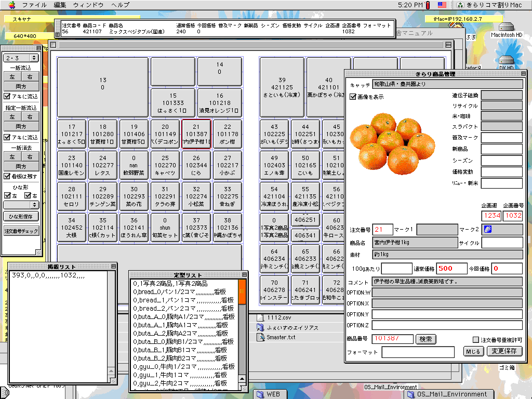Click the 通常価格 field showing 500
This screenshot has height=399, width=532.
click(x=451, y=269)
